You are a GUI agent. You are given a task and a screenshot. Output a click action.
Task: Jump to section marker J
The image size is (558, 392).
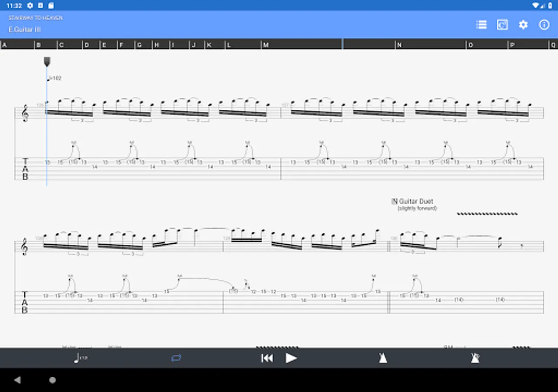coord(194,45)
